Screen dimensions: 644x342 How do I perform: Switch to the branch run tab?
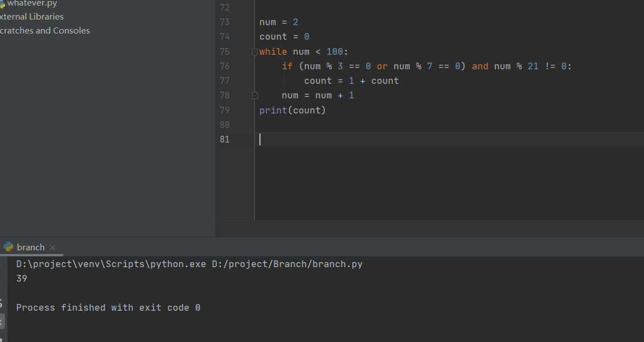point(31,247)
